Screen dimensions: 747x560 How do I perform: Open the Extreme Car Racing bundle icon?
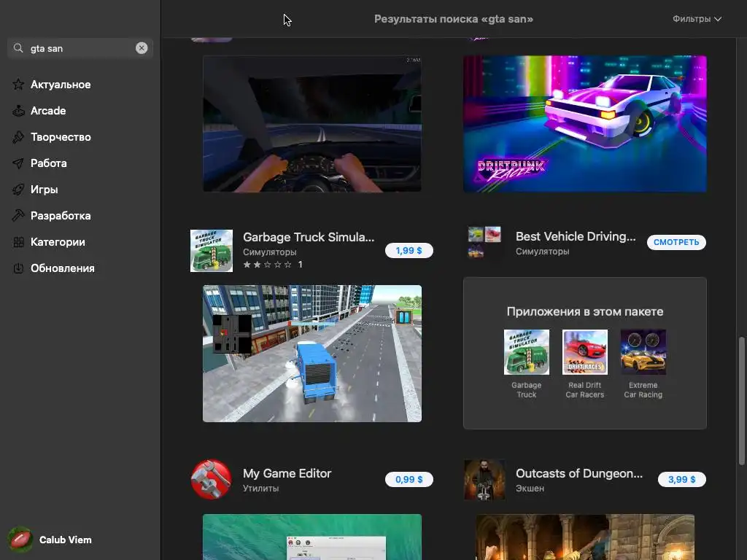[x=643, y=352]
